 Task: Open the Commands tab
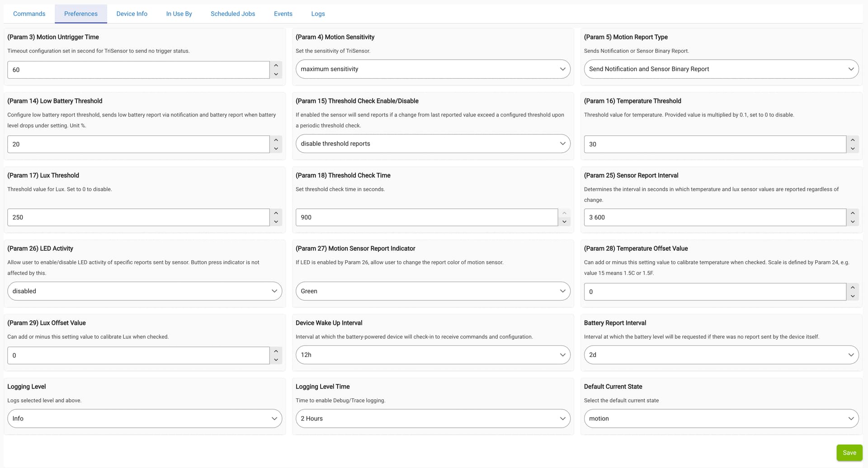[x=29, y=14]
